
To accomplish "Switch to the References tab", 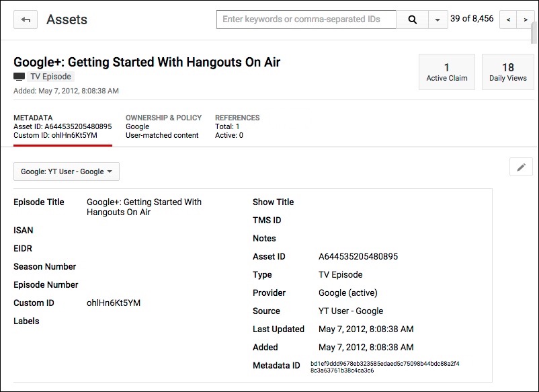I will (x=237, y=126).
